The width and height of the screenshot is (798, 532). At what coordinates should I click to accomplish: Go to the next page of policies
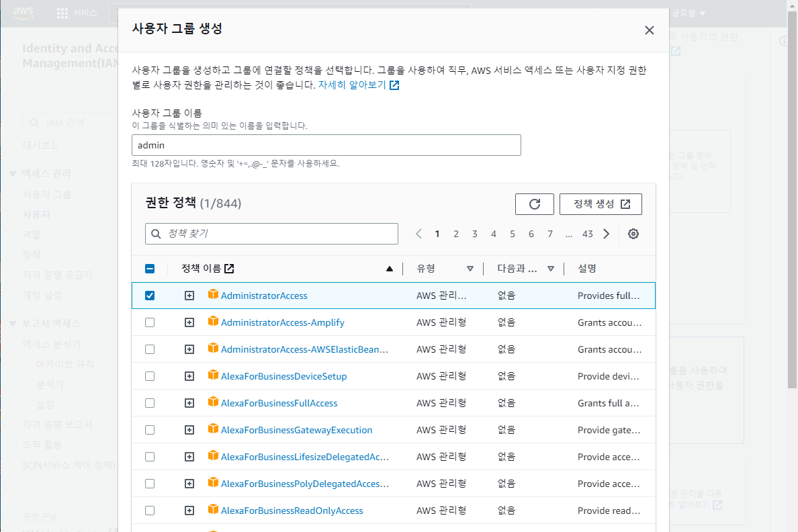[x=606, y=234]
